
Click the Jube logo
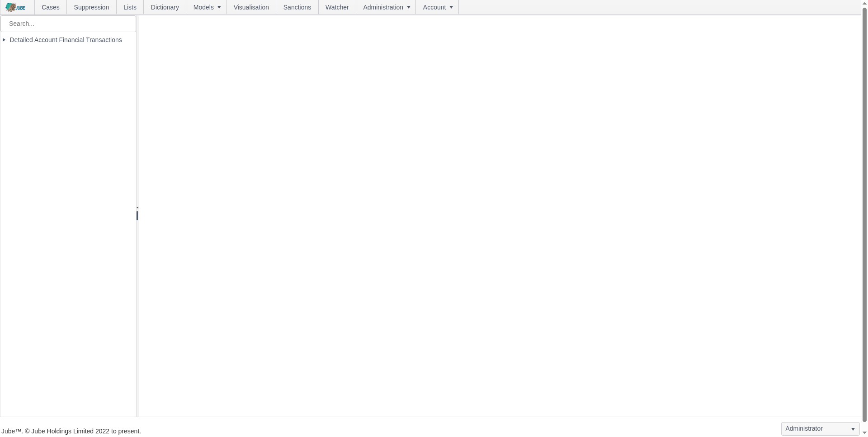(x=16, y=7)
